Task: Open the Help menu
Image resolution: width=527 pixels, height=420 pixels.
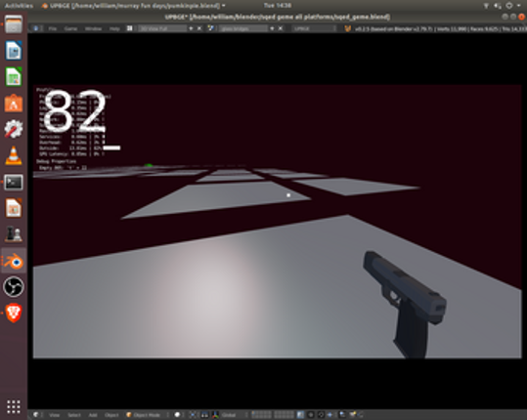Action: click(114, 29)
